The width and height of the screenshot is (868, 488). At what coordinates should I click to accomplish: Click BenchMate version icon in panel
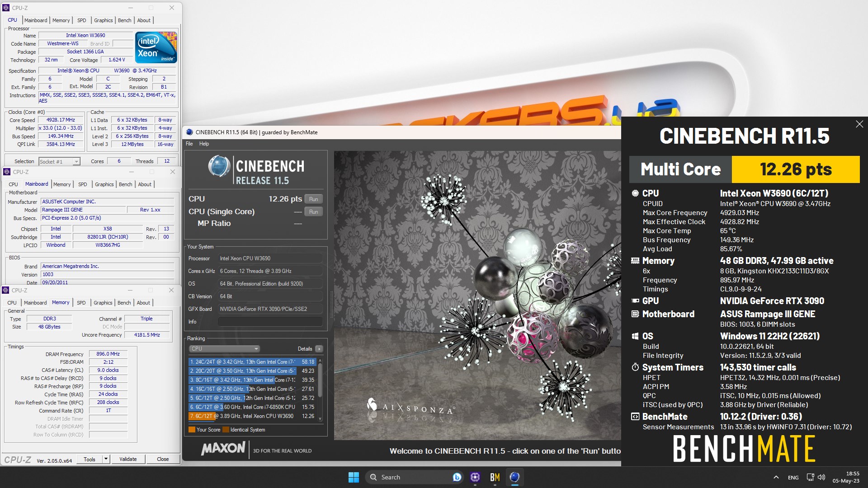[635, 417]
